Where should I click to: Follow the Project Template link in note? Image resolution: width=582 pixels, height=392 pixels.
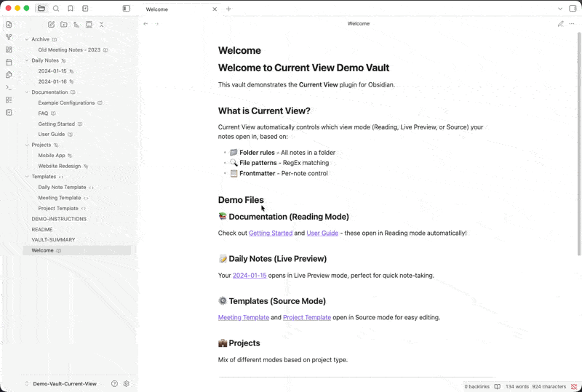(307, 317)
